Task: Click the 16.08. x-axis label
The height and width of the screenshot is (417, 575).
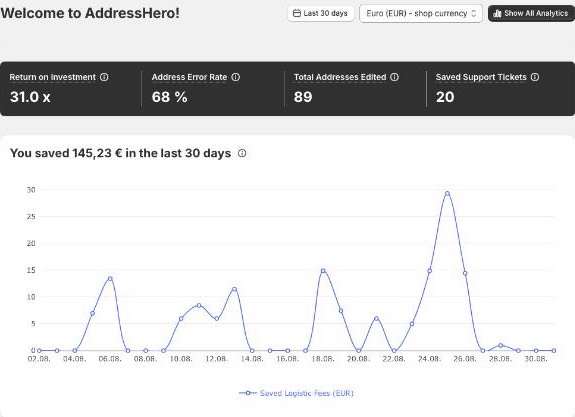Action: pos(288,359)
